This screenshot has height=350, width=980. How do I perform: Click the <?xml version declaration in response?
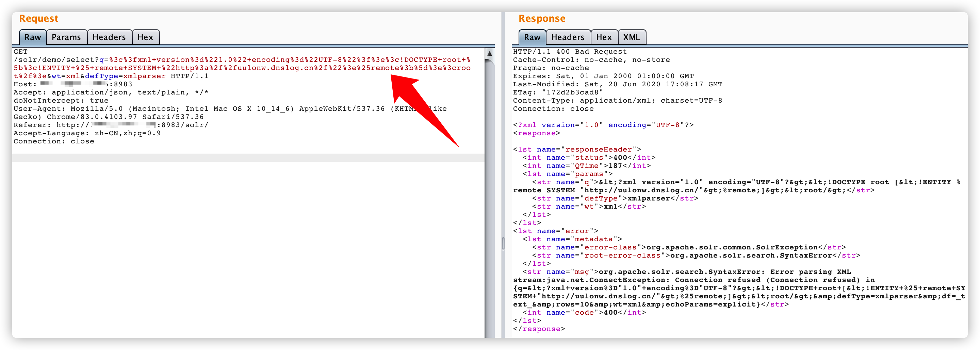(603, 125)
